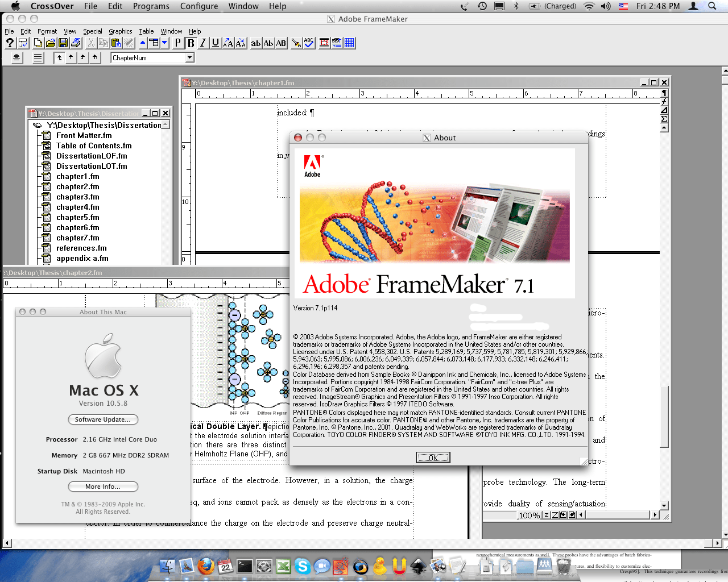Click the anchored frame toolbar icon
The width and height of the screenshot is (728, 582).
click(324, 43)
